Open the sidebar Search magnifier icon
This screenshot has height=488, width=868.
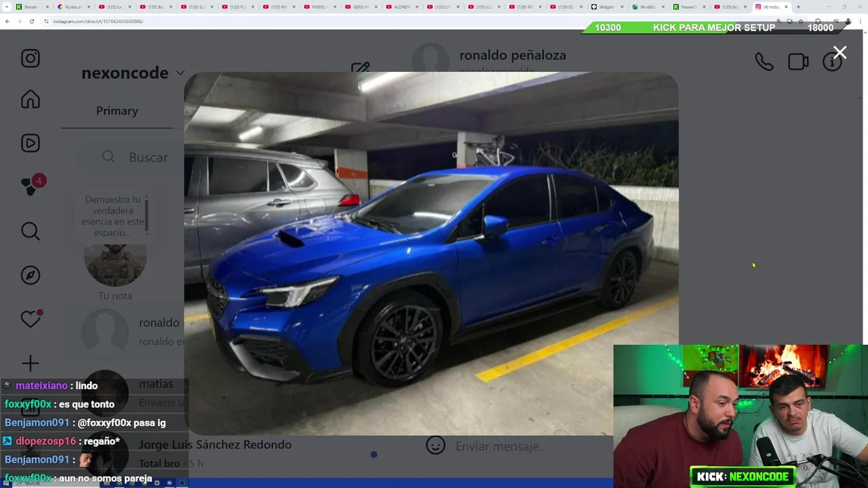pos(30,231)
